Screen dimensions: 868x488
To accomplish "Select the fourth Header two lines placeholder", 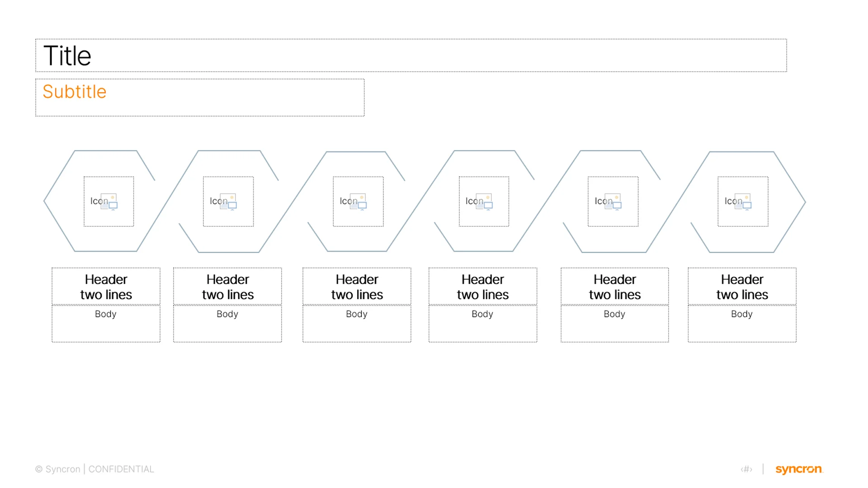I will (x=482, y=286).
